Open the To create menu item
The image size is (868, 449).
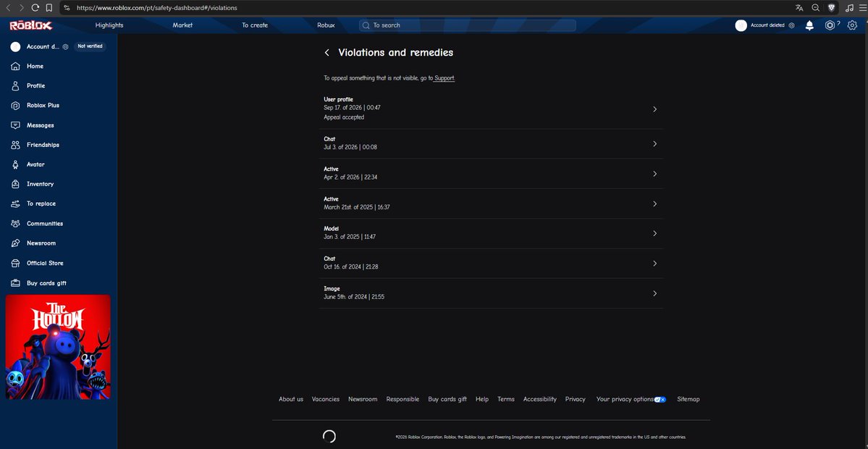click(x=255, y=25)
